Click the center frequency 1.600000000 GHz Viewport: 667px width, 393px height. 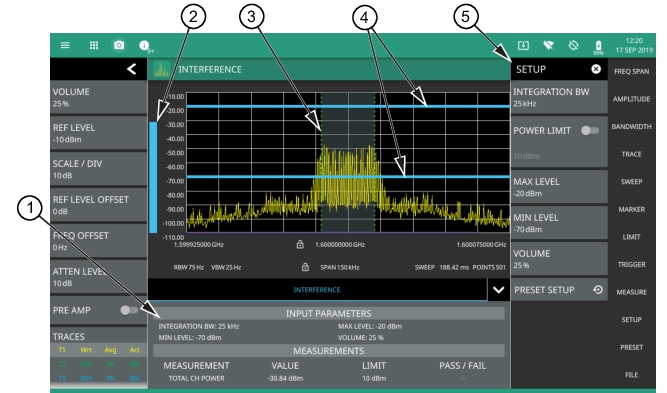(x=340, y=245)
